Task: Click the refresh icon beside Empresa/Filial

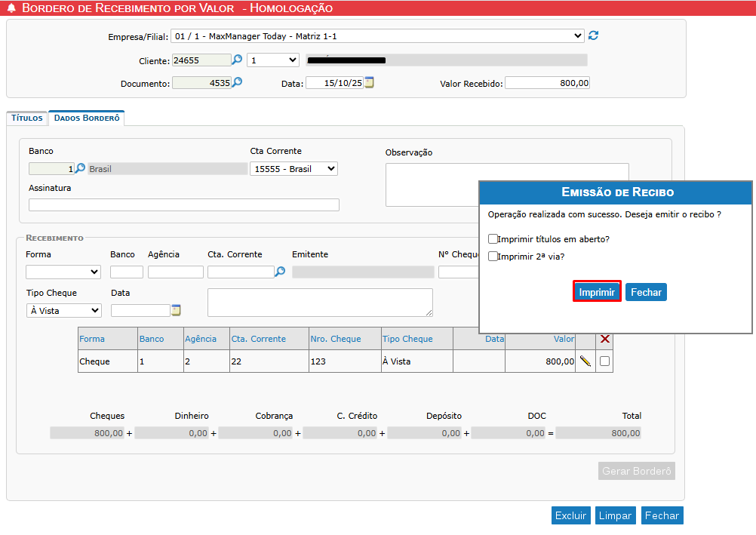Action: tap(594, 35)
